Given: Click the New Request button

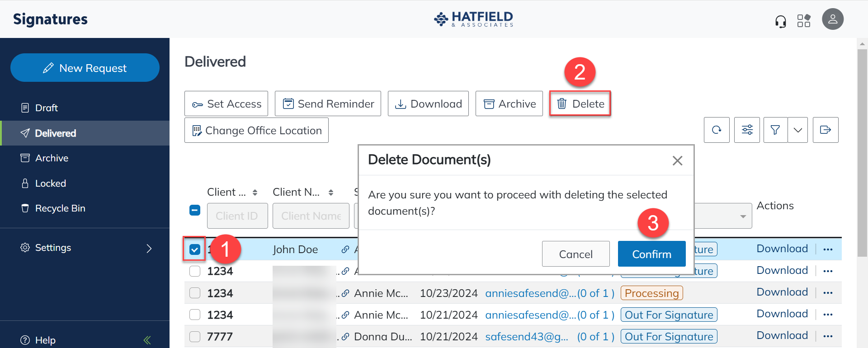Looking at the screenshot, I should pos(85,68).
